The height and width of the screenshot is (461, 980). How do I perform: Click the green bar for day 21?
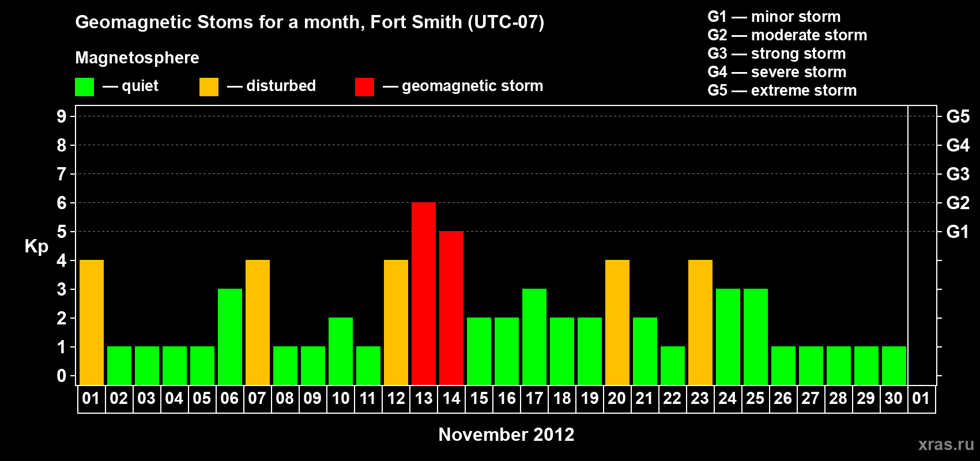pyautogui.click(x=645, y=351)
